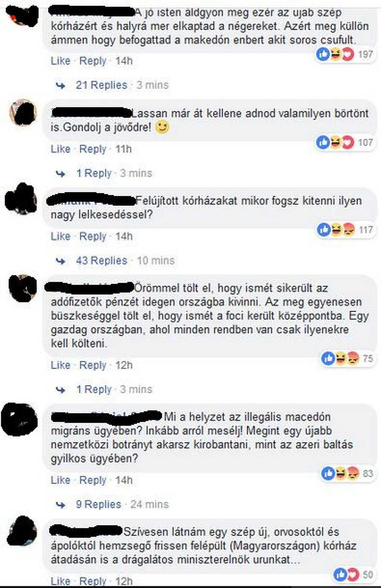Reply to the last comment about miniszterelnök
The image size is (381, 588).
[93, 581]
